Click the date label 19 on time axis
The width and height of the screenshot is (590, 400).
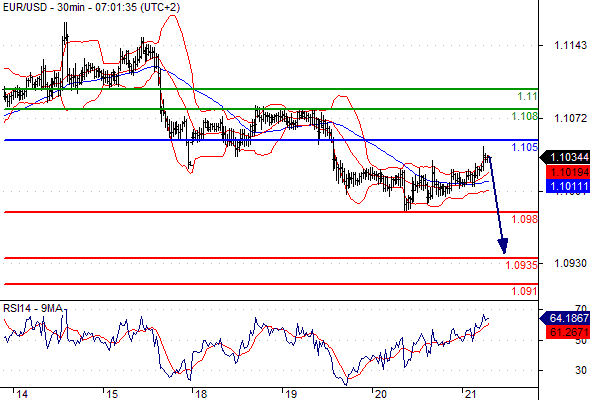(x=291, y=394)
